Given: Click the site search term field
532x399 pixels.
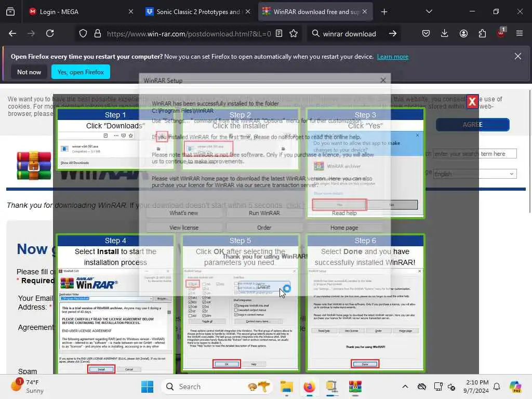Looking at the screenshot, I should click(475, 154).
